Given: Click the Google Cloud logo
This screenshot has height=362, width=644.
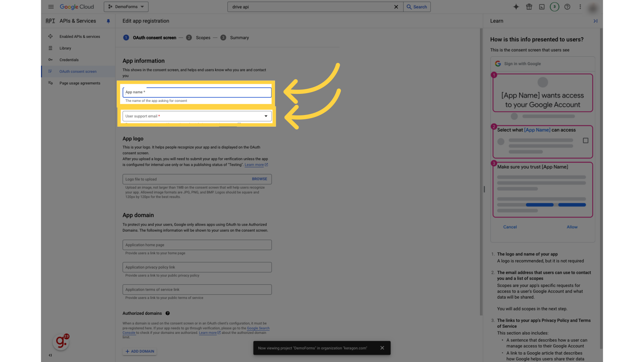Looking at the screenshot, I should pos(77,7).
